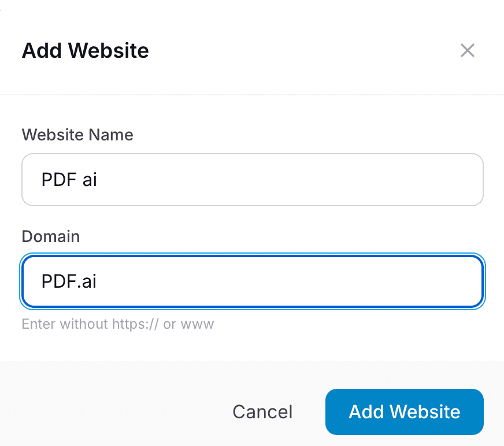Confirm with the blue Add Website button

pyautogui.click(x=404, y=411)
